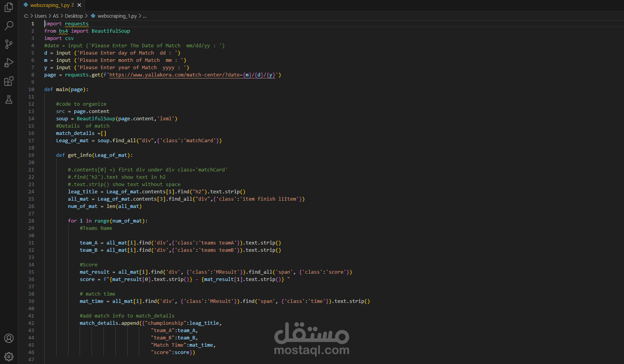Viewport: 624px width, 364px height.
Task: Click the 'match_details =[]' assignment
Action: [81, 133]
